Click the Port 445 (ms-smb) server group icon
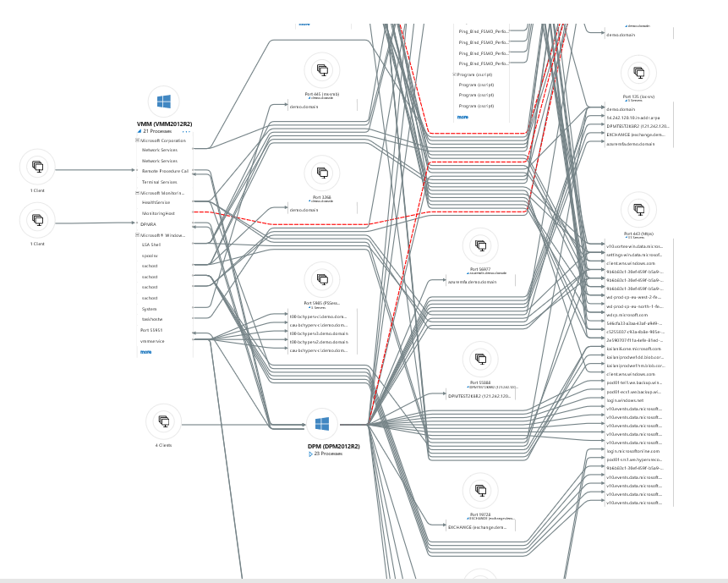This screenshot has width=728, height=583. 321,69
